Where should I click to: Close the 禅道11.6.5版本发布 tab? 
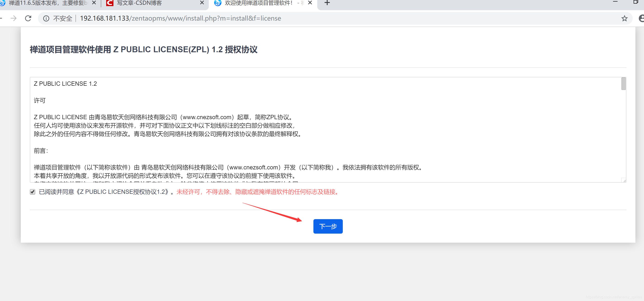(x=94, y=3)
